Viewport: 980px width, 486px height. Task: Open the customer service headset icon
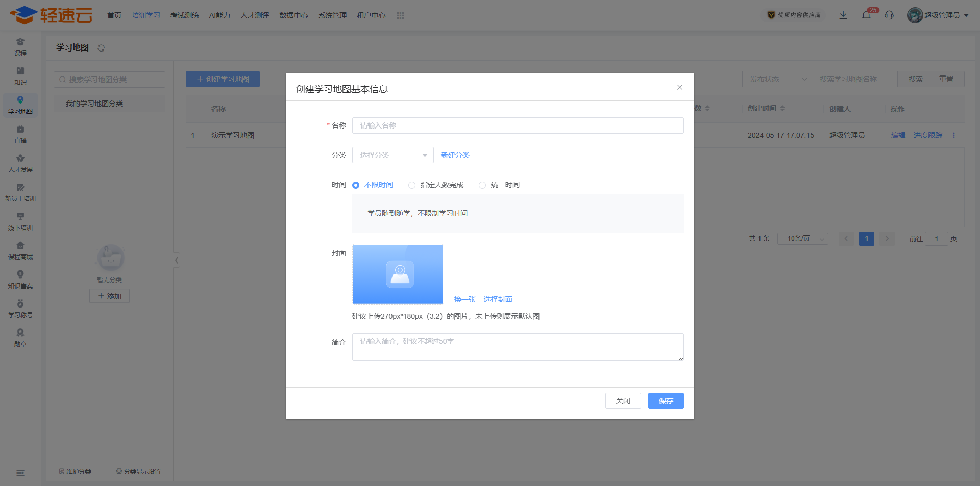tap(889, 15)
